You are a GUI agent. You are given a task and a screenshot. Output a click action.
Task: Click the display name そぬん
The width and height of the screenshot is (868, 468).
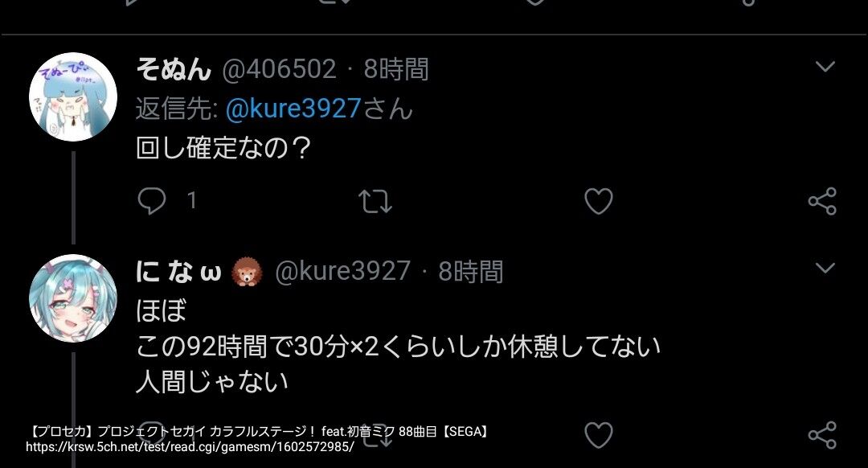(x=174, y=69)
